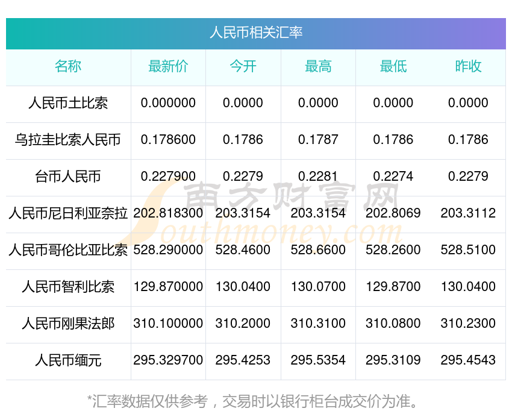Click the 台币人民币 low value 0.2274

point(393,177)
